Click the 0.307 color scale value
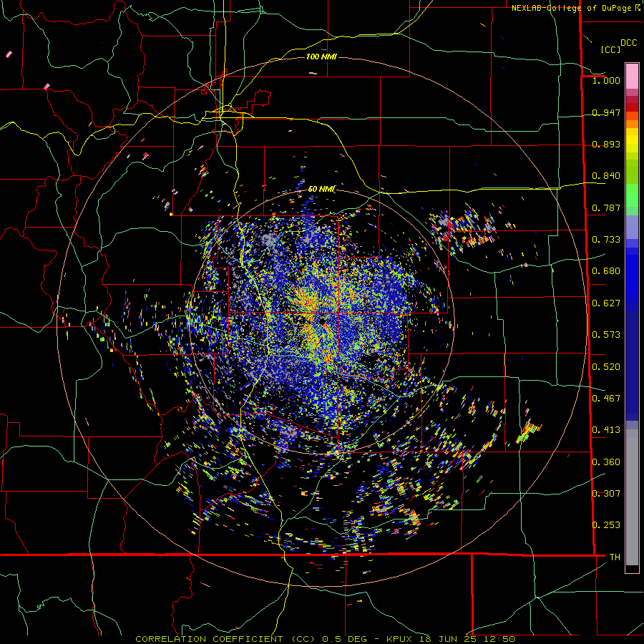The width and height of the screenshot is (644, 644). tap(606, 494)
